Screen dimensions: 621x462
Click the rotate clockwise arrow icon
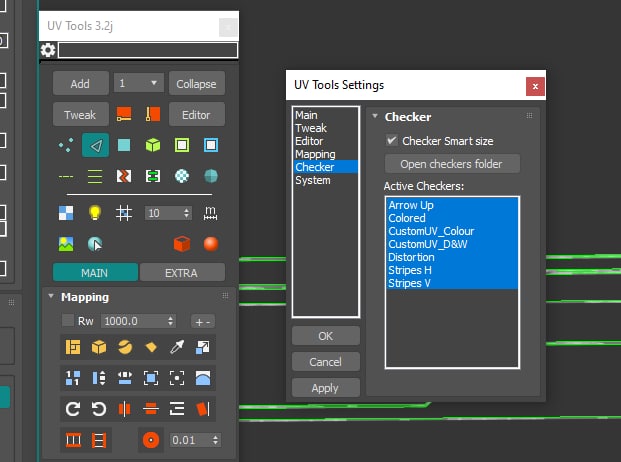pos(73,409)
